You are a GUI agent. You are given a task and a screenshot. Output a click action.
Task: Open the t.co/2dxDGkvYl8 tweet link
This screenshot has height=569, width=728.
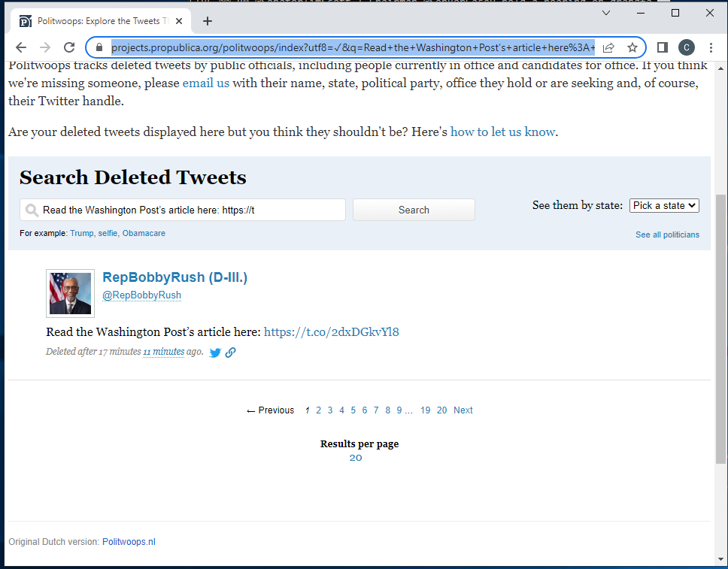[x=331, y=331]
